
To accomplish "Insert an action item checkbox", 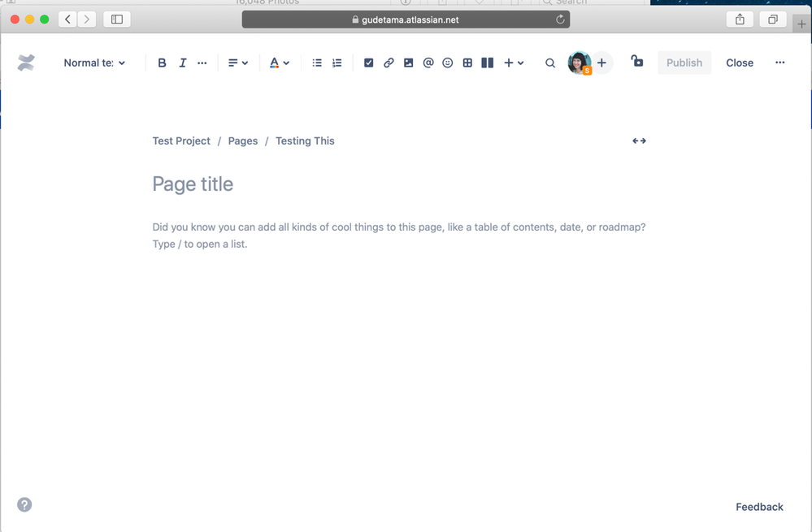I will coord(369,63).
